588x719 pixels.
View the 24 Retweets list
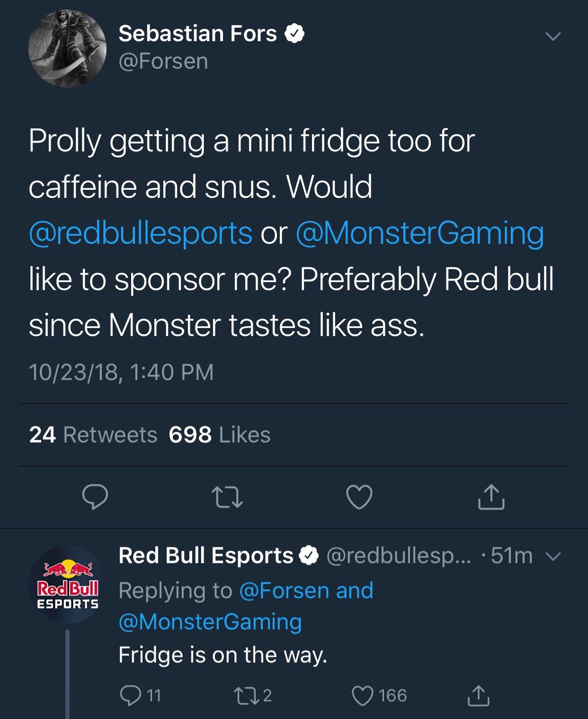[93, 435]
